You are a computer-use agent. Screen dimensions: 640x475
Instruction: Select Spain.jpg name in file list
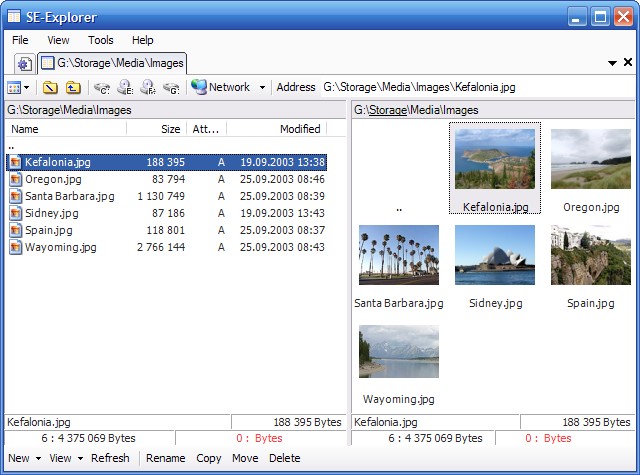tap(49, 230)
